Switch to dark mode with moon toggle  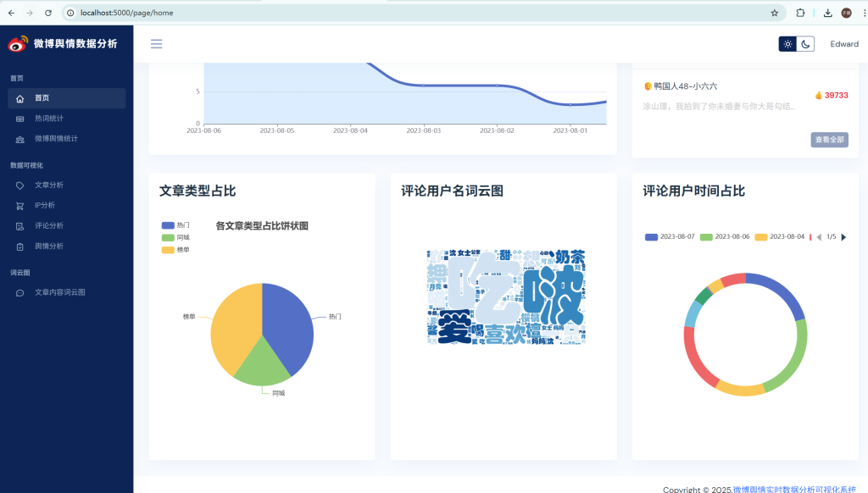tap(805, 44)
